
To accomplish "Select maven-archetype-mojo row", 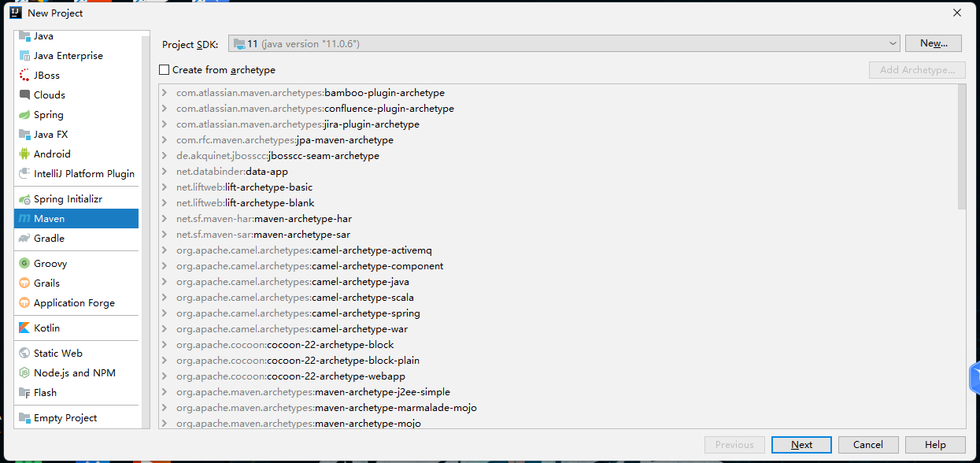I will tap(557, 423).
